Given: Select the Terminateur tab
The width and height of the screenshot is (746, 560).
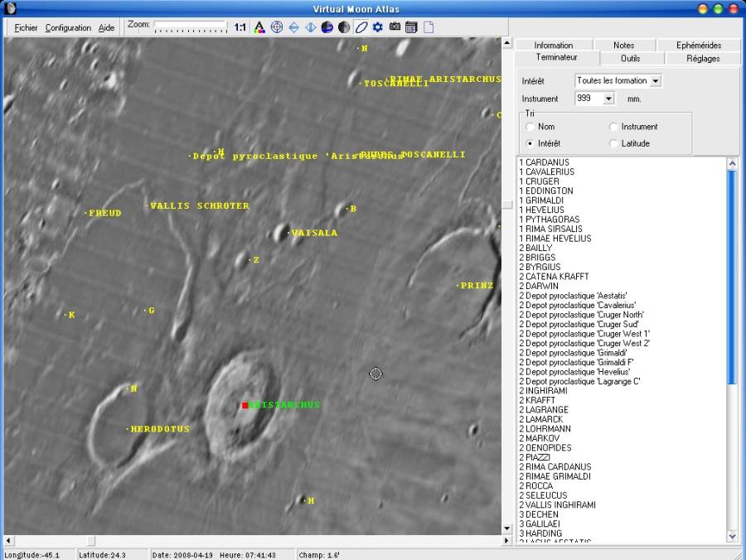Looking at the screenshot, I should point(557,57).
